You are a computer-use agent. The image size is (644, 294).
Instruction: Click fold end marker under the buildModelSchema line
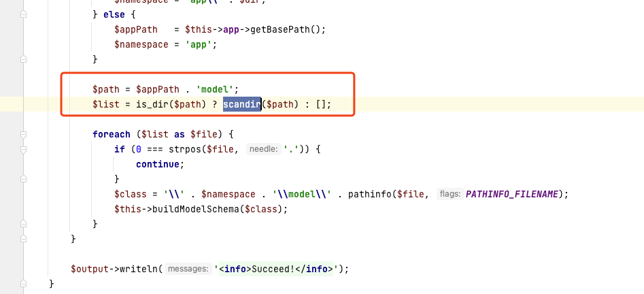[x=23, y=224]
